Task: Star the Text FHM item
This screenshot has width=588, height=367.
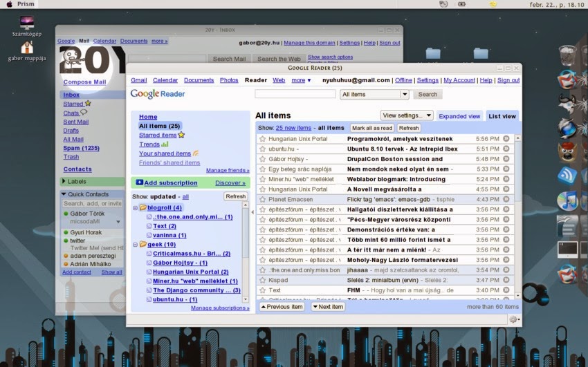Action: click(262, 290)
